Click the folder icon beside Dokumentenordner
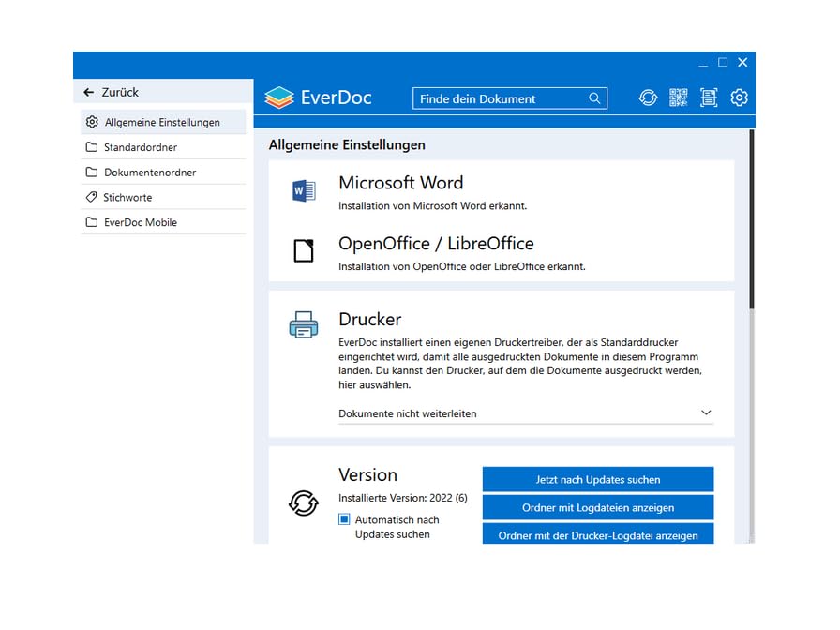 click(92, 172)
